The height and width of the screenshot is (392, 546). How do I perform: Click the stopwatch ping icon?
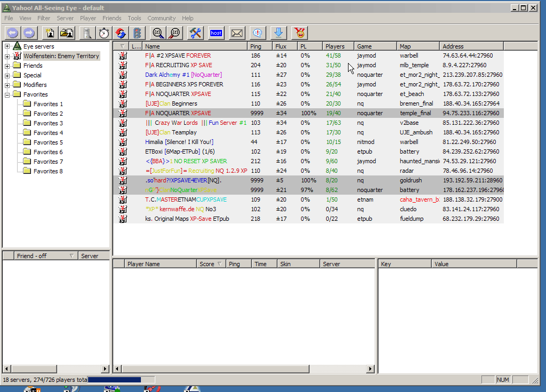(104, 33)
